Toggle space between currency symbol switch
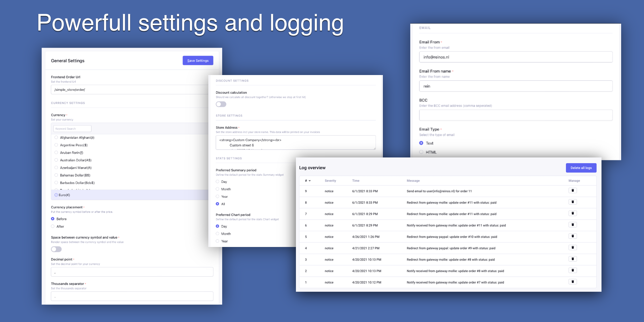The height and width of the screenshot is (322, 644). tap(56, 249)
